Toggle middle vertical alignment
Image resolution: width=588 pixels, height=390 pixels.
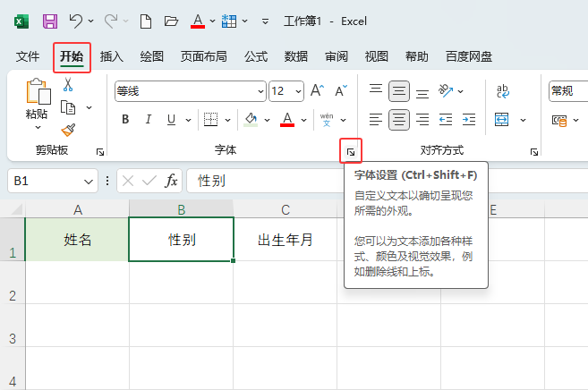[x=398, y=91]
